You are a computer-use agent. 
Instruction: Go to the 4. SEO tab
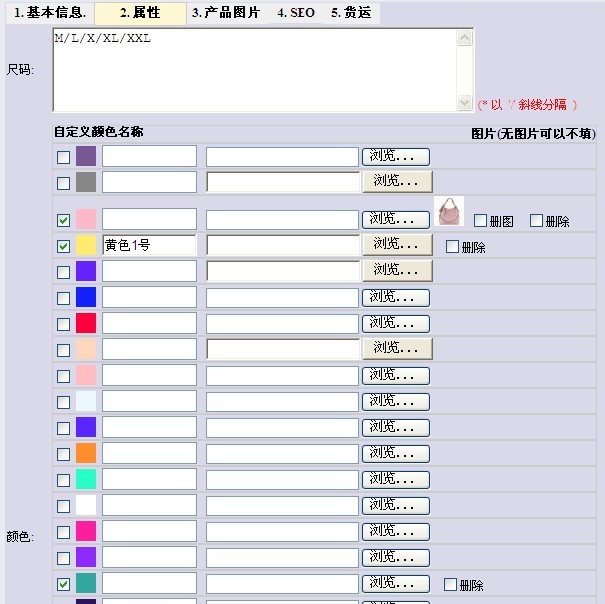296,13
